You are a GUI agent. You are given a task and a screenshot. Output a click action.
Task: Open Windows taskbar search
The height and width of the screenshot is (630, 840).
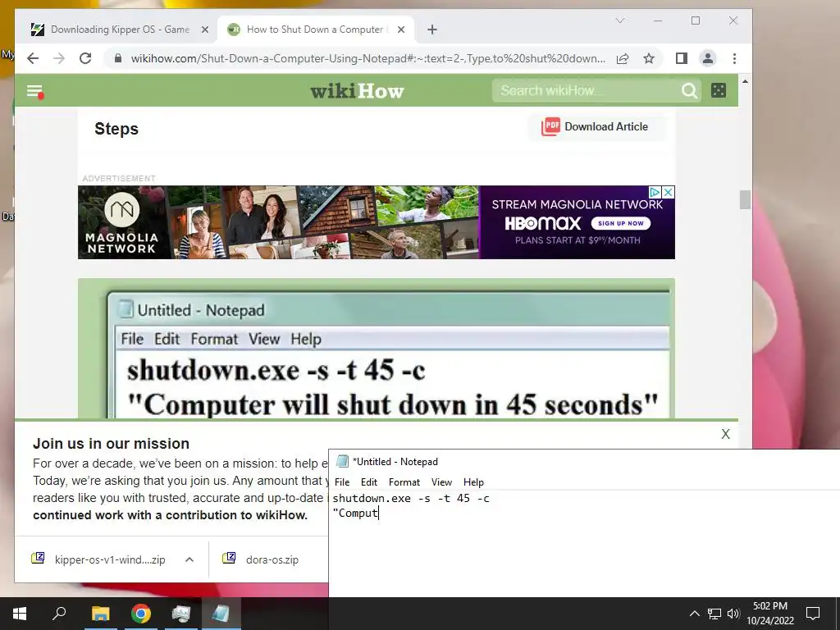(x=59, y=614)
